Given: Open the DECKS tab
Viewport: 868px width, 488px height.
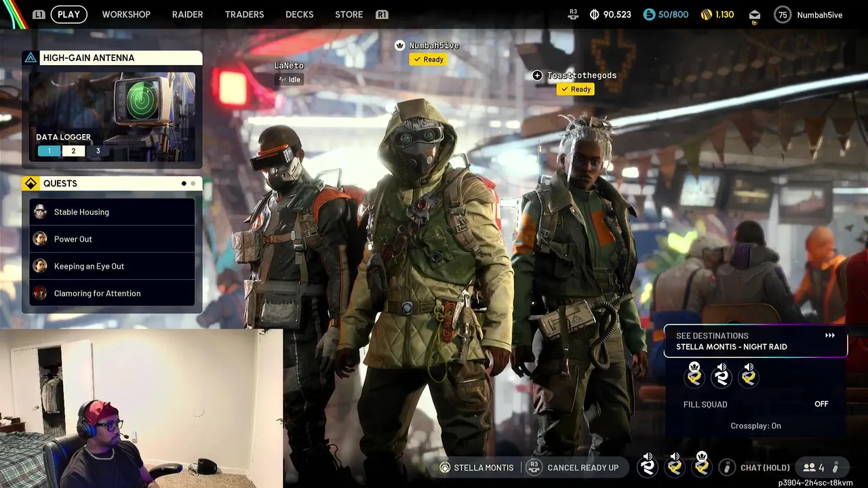Looking at the screenshot, I should (299, 14).
